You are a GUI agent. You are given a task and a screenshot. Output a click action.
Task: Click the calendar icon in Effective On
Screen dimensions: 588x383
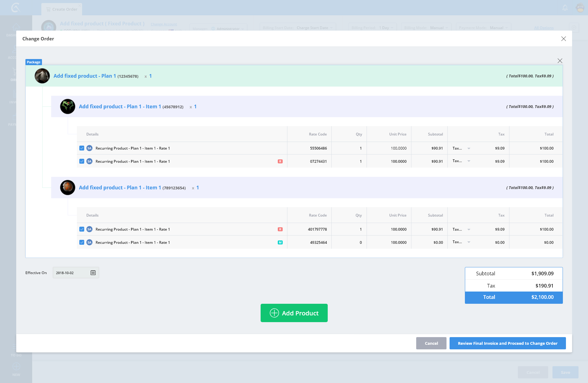click(x=93, y=273)
